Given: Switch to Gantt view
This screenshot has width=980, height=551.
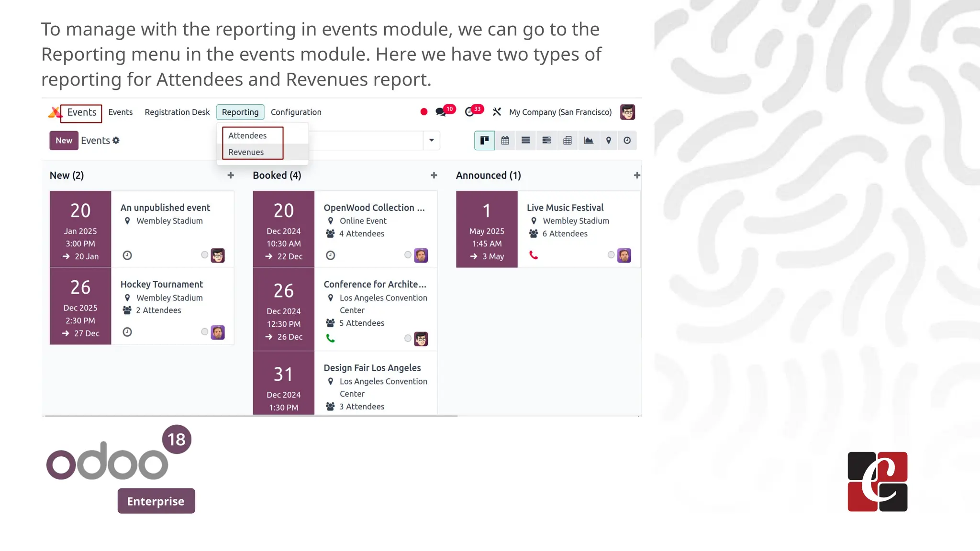Looking at the screenshot, I should click(546, 141).
